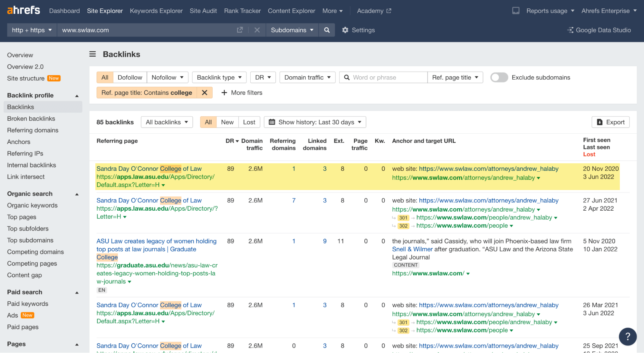Open Site Audit tool
The width and height of the screenshot is (644, 353).
click(x=203, y=10)
